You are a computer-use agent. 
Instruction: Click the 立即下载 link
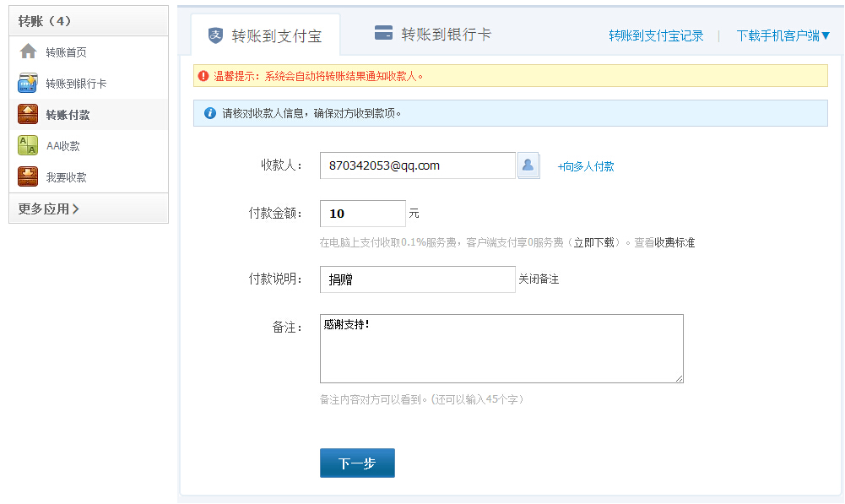(x=594, y=242)
